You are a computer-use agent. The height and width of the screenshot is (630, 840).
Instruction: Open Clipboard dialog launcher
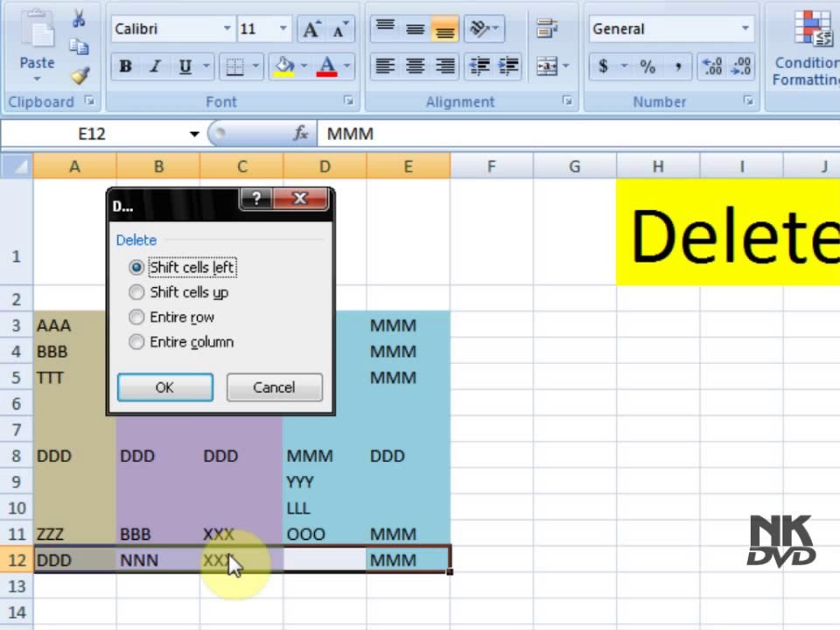89,101
